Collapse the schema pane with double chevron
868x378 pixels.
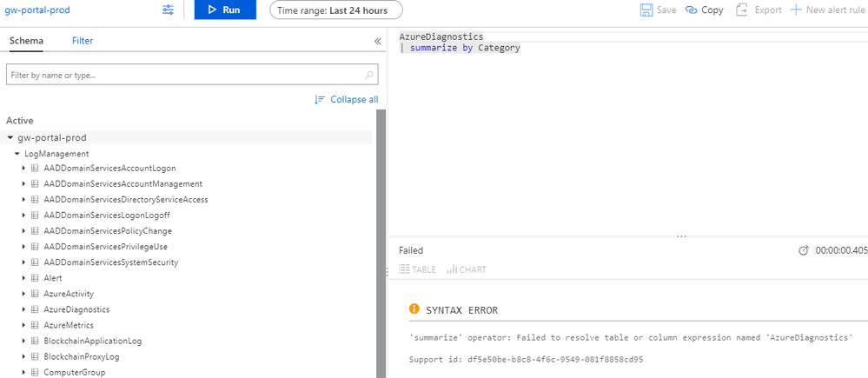(378, 41)
